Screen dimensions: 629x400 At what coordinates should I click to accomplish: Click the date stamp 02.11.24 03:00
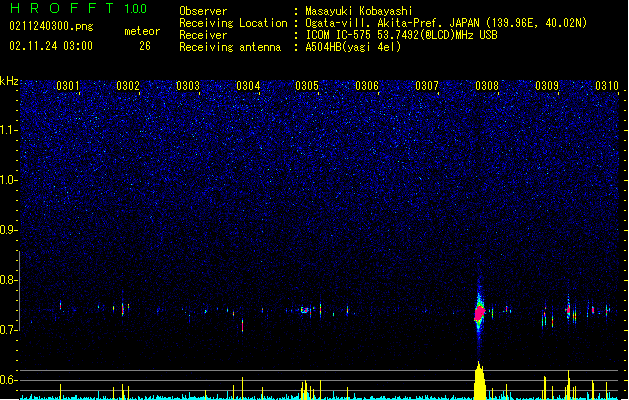coord(51,46)
